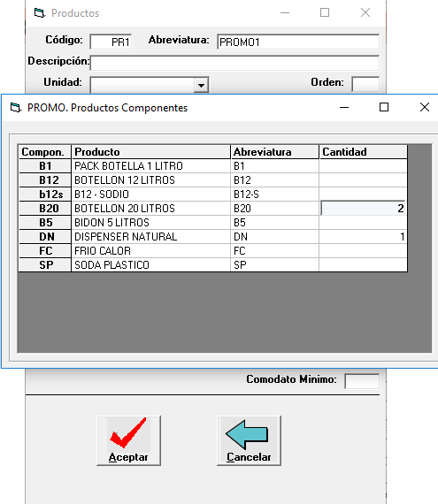Click the red checkmark Aceptar button
The height and width of the screenshot is (504, 438).
tap(128, 440)
